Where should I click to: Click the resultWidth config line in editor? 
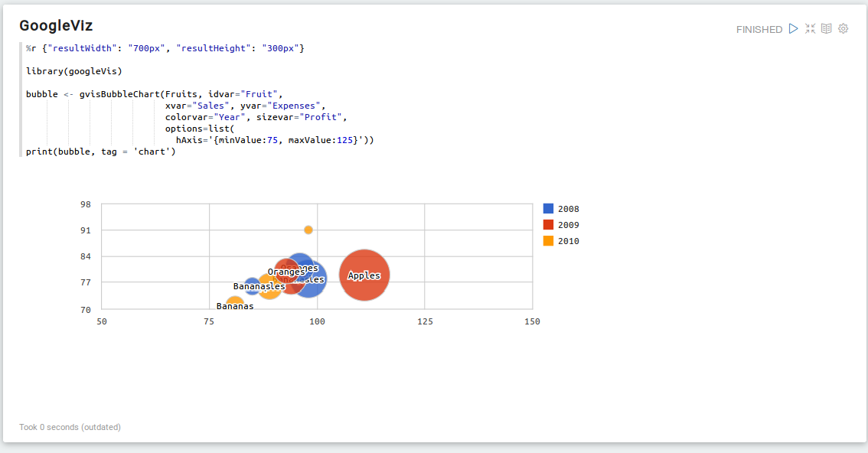pos(165,48)
